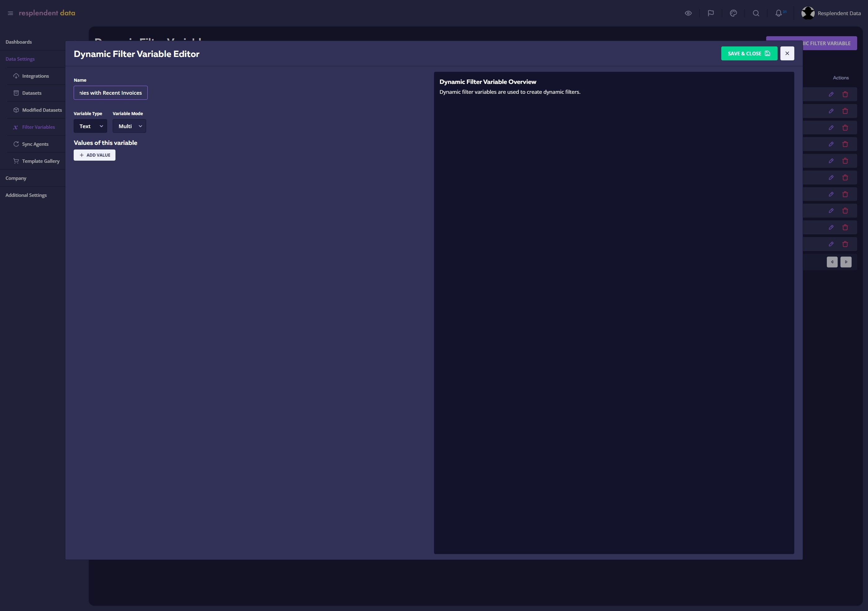Click the Add Value button
The height and width of the screenshot is (611, 868).
coord(94,155)
